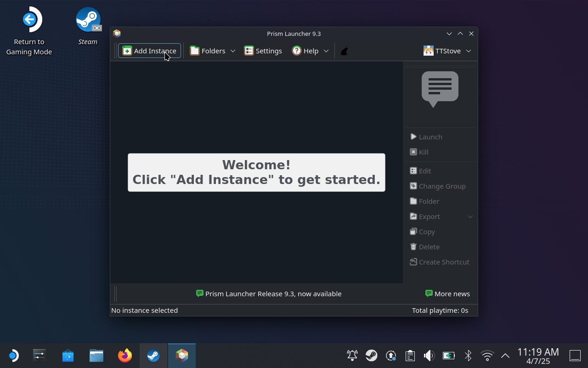Image resolution: width=588 pixels, height=368 pixels.
Task: Click the 'Total playtime: 0s' status text
Action: click(440, 310)
